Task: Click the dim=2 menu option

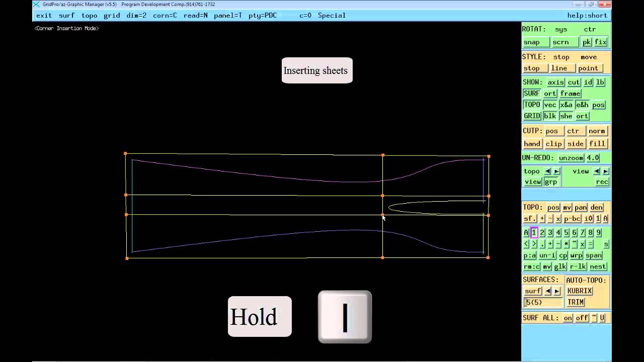Action: click(x=137, y=16)
